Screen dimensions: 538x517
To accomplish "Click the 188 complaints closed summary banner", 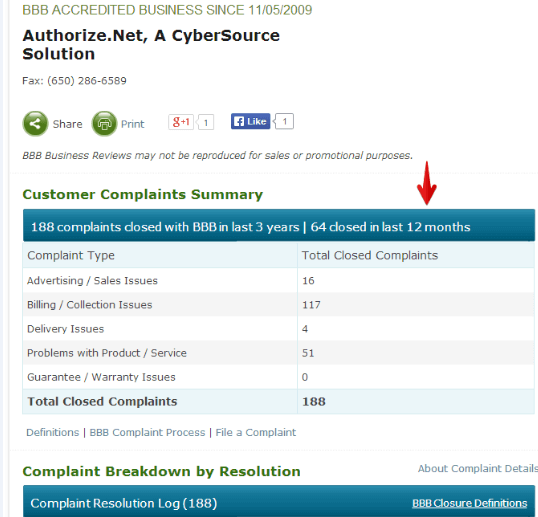I will click(279, 225).
